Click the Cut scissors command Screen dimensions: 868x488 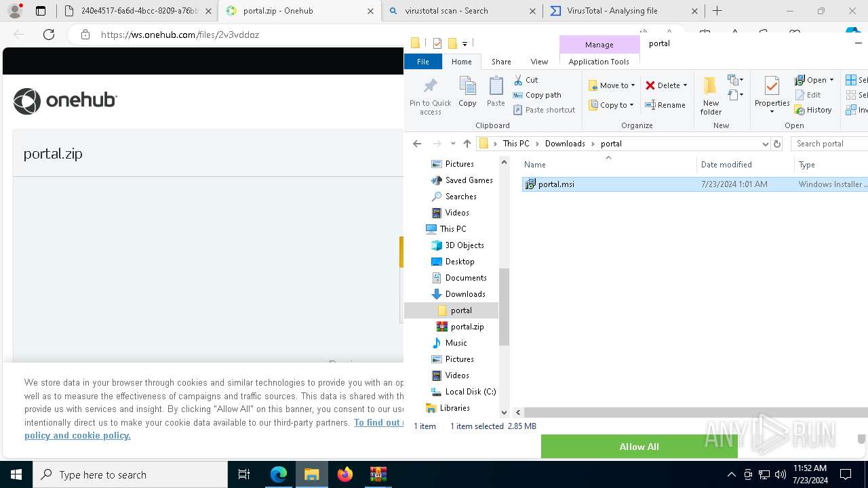point(526,80)
